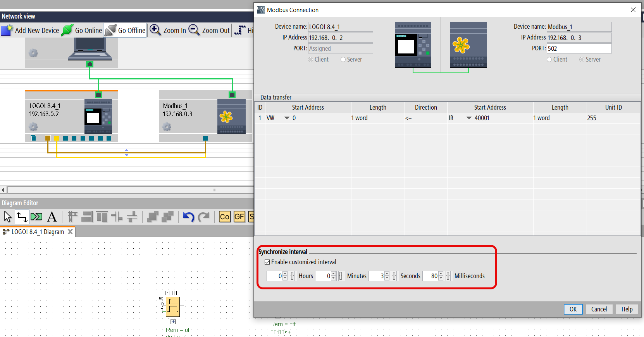Image resolution: width=644 pixels, height=337 pixels.
Task: Click the 40001 start address cell
Action: point(503,118)
